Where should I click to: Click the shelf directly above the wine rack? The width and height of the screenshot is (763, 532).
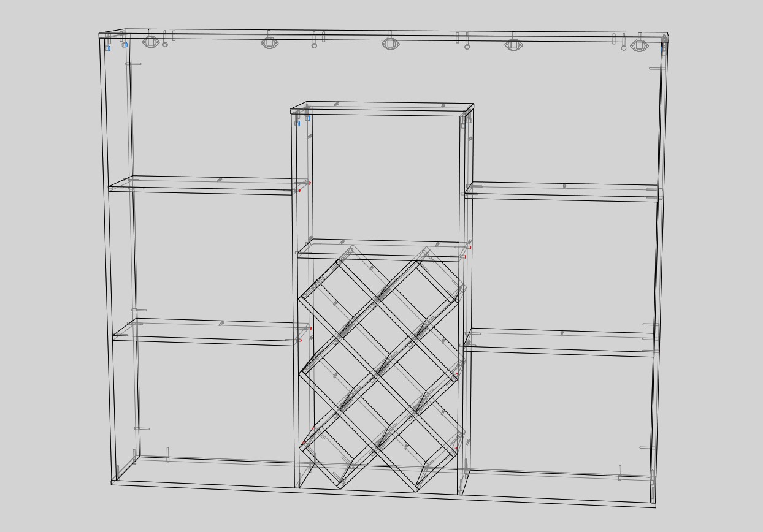point(380,249)
